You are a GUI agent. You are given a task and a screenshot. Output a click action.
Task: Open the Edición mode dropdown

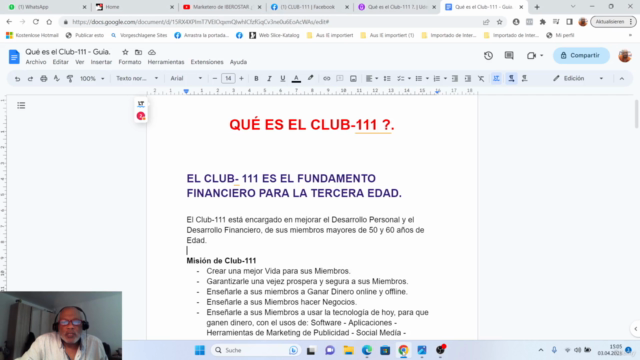pyautogui.click(x=578, y=78)
